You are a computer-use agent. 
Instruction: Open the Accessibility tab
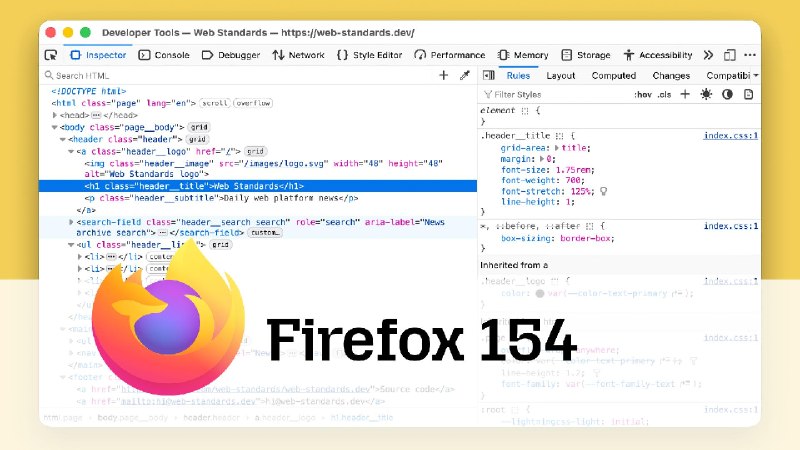click(658, 55)
